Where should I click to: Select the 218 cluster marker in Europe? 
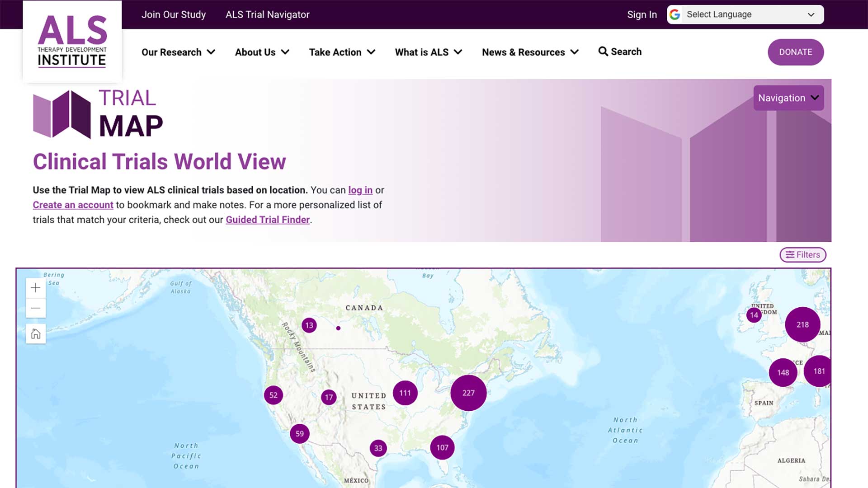point(802,324)
